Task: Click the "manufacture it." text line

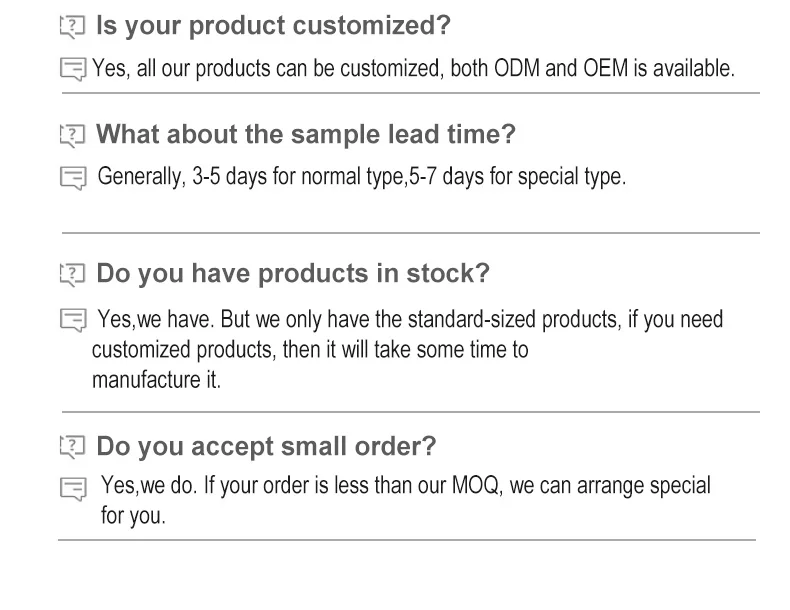Action: 156,380
